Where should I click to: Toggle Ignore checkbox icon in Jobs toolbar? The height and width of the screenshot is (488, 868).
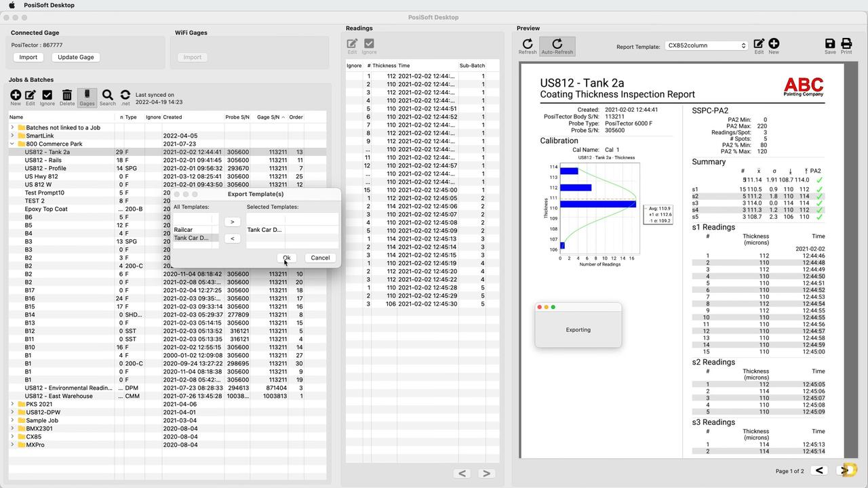click(47, 97)
